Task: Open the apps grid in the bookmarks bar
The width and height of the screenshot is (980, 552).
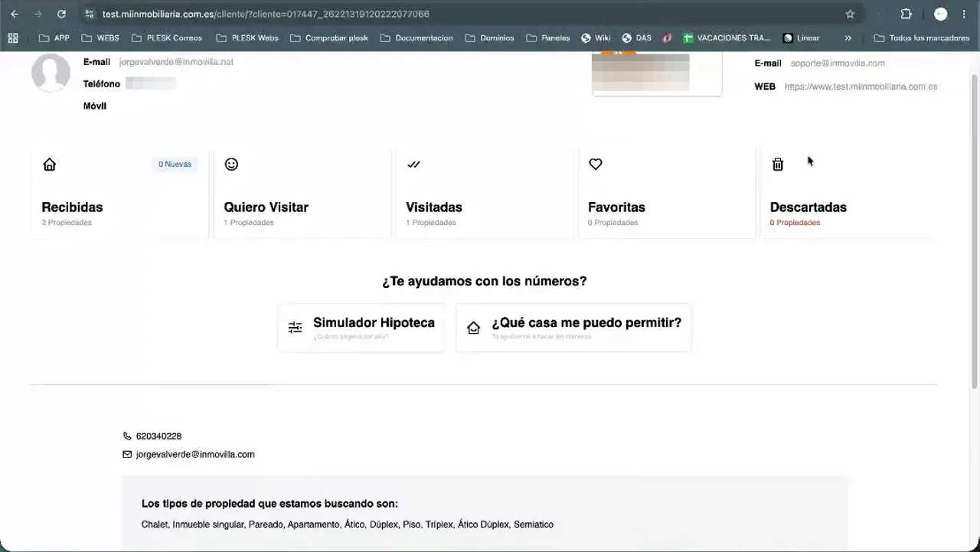Action: click(x=12, y=38)
